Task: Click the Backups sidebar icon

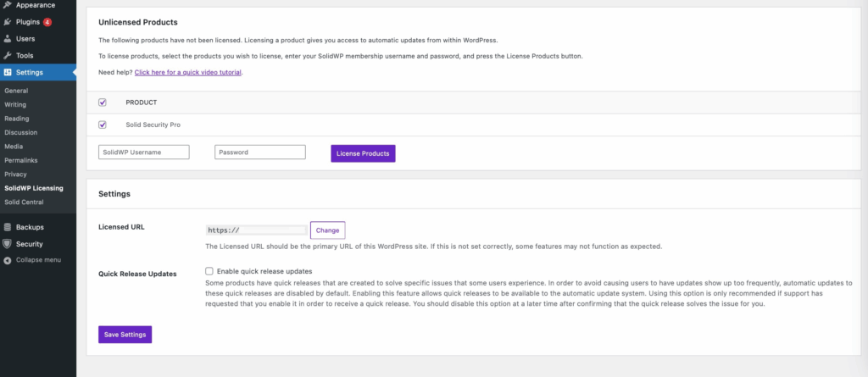Action: (8, 227)
